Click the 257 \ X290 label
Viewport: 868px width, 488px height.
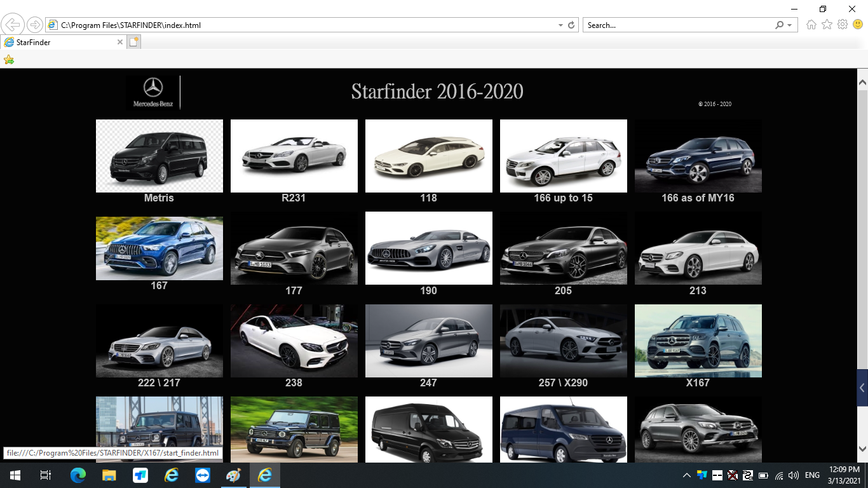[x=563, y=383]
